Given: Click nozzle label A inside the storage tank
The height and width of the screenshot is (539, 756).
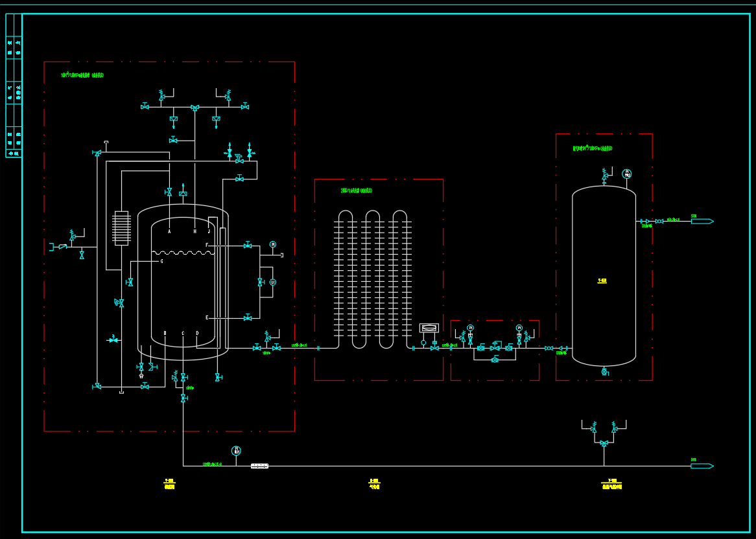Looking at the screenshot, I should 169,231.
